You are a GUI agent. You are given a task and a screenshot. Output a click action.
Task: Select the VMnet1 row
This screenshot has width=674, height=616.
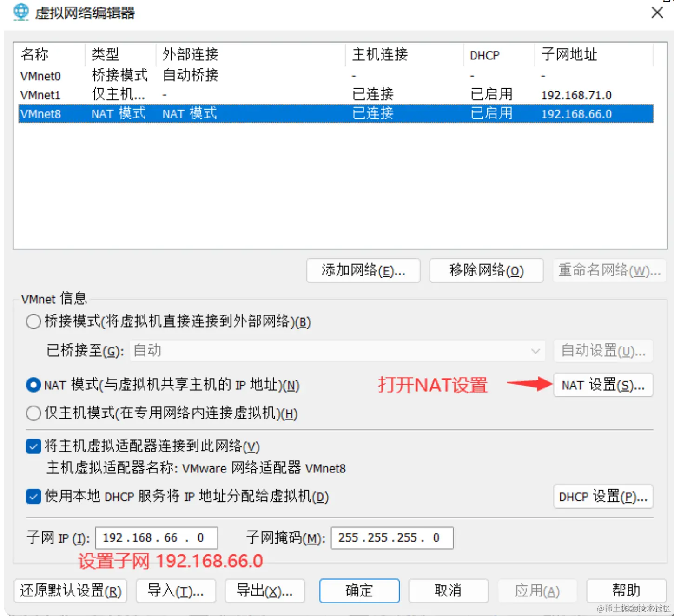[x=336, y=95]
